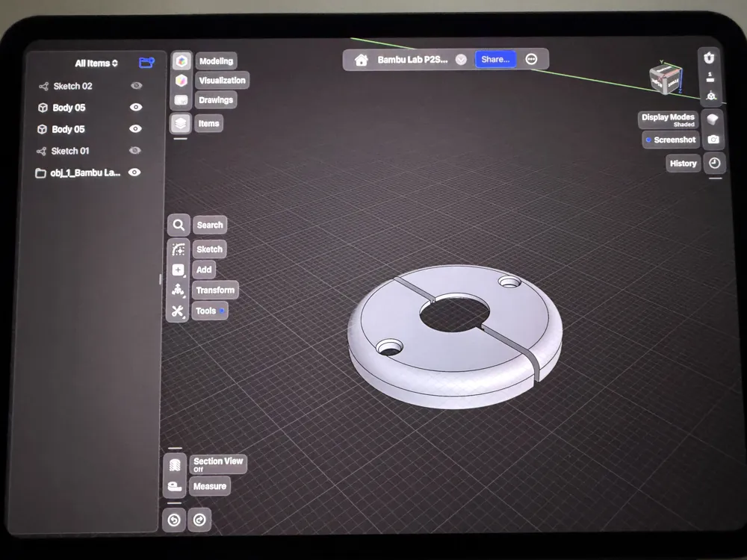Viewport: 747px width, 560px height.
Task: Open the more options ellipsis icon
Action: [x=531, y=59]
